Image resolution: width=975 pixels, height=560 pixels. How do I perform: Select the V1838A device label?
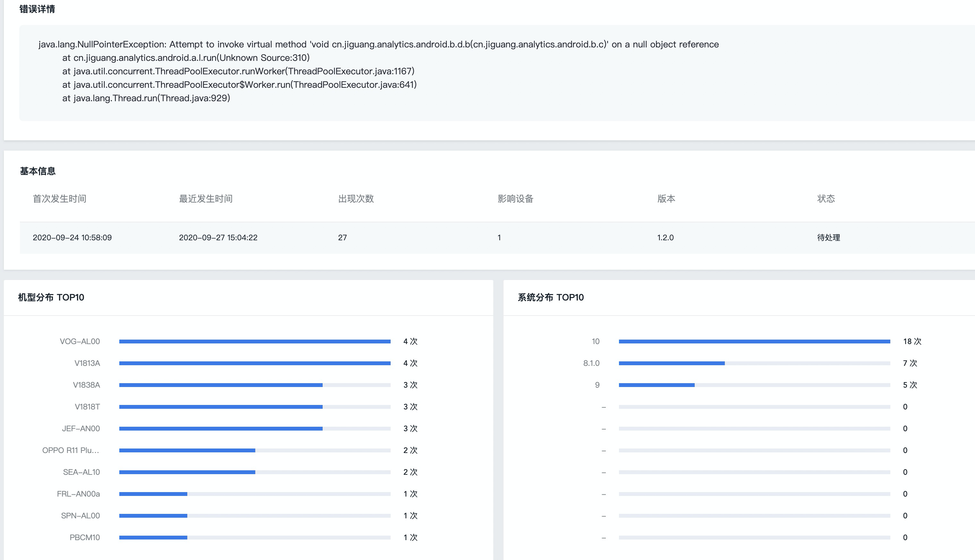pyautogui.click(x=86, y=385)
